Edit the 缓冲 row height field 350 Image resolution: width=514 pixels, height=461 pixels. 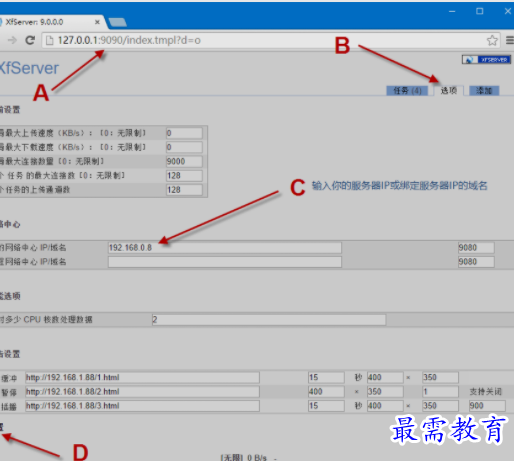(x=440, y=377)
